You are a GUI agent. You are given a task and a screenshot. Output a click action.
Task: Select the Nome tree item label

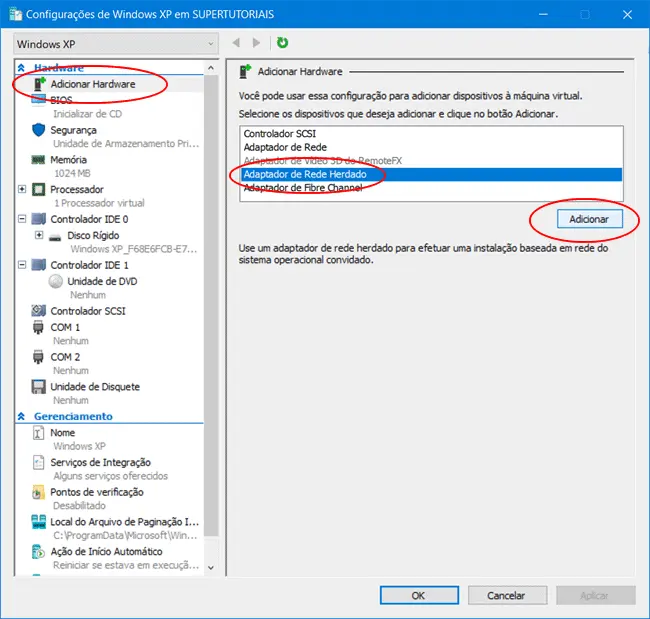pyautogui.click(x=63, y=433)
